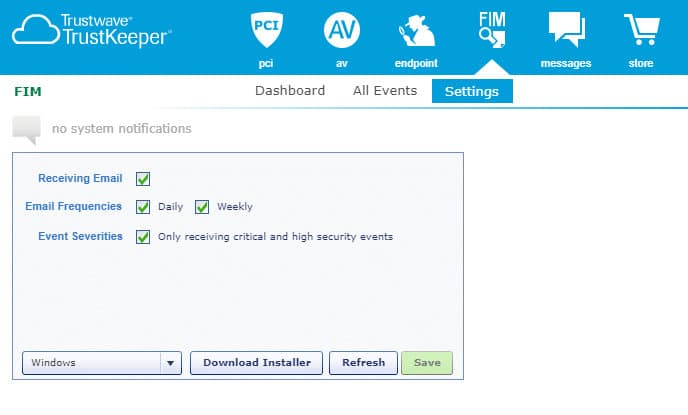Switch to the All Events tab

(x=385, y=91)
